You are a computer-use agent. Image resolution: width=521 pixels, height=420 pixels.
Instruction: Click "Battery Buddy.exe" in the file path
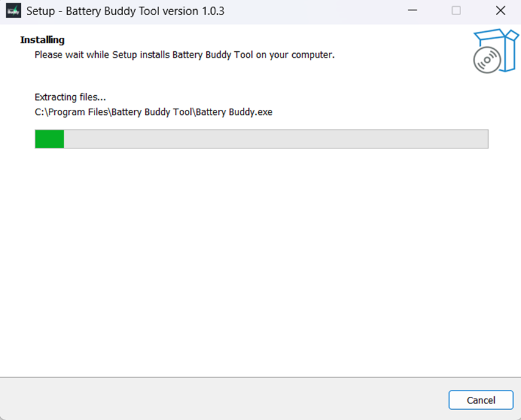pyautogui.click(x=242, y=112)
